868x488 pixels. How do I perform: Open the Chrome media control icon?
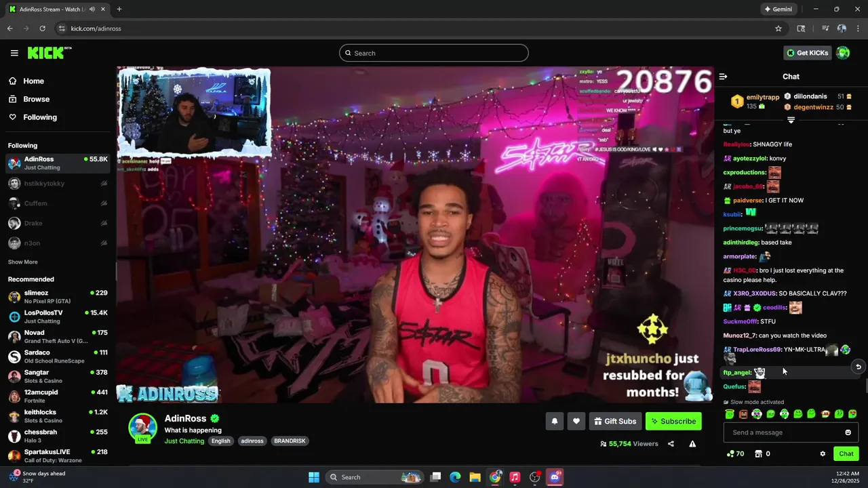click(825, 28)
